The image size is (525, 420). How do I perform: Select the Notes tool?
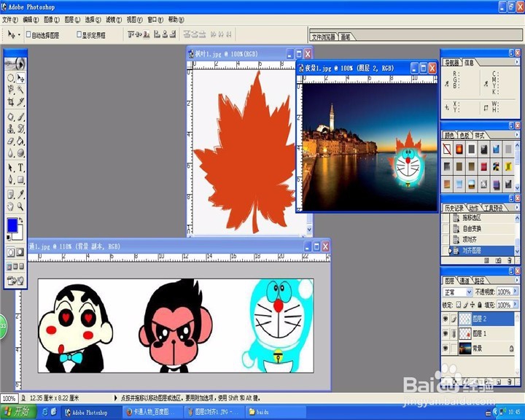point(10,194)
